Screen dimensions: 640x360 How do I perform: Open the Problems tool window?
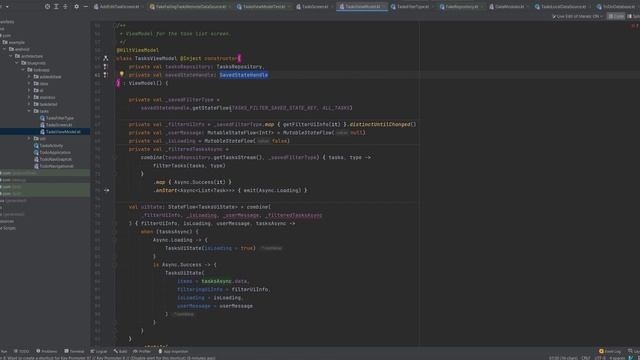click(x=47, y=351)
